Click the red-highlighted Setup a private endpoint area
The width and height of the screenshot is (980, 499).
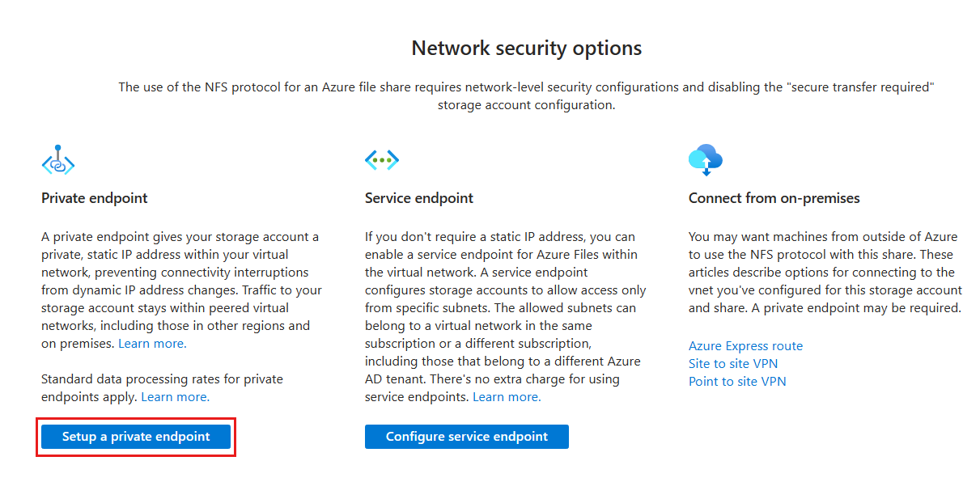(x=135, y=437)
